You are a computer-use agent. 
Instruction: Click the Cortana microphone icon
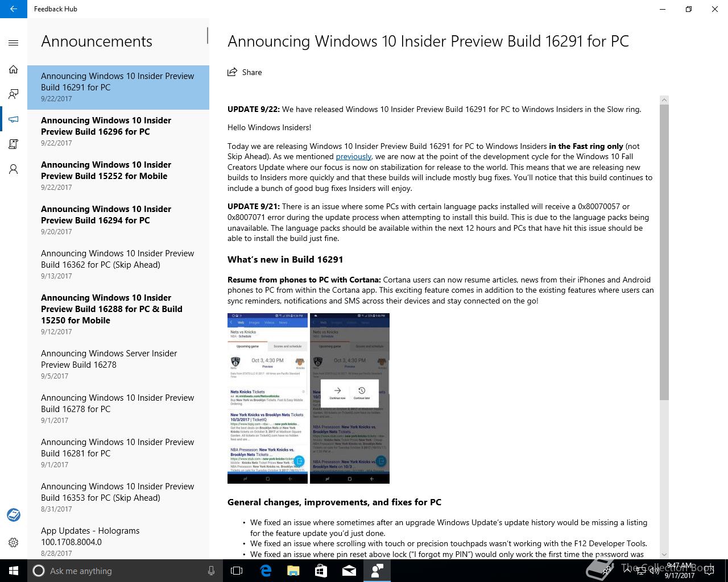point(211,571)
